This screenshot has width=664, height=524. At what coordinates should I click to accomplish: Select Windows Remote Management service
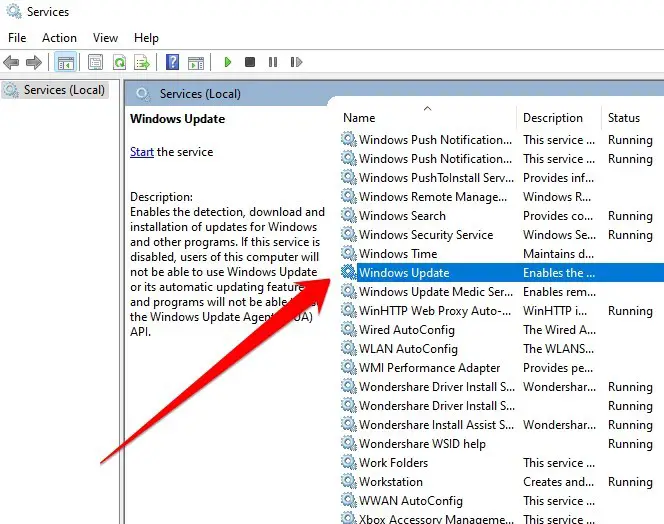[x=502, y=197]
